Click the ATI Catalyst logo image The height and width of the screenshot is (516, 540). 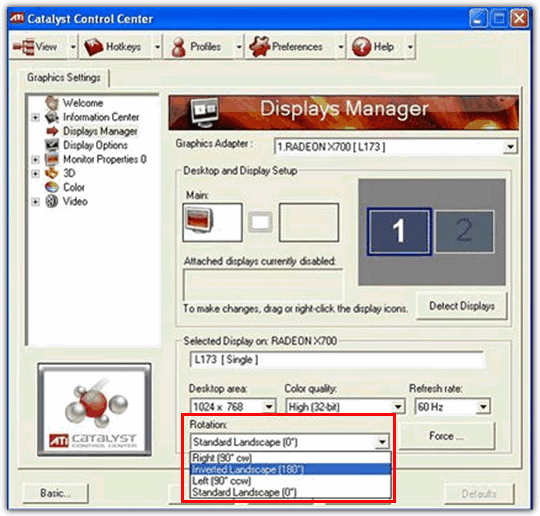coord(94,410)
